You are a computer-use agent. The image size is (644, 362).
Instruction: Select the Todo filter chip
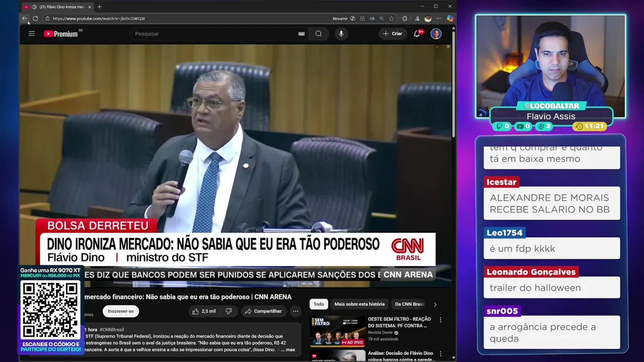click(319, 304)
